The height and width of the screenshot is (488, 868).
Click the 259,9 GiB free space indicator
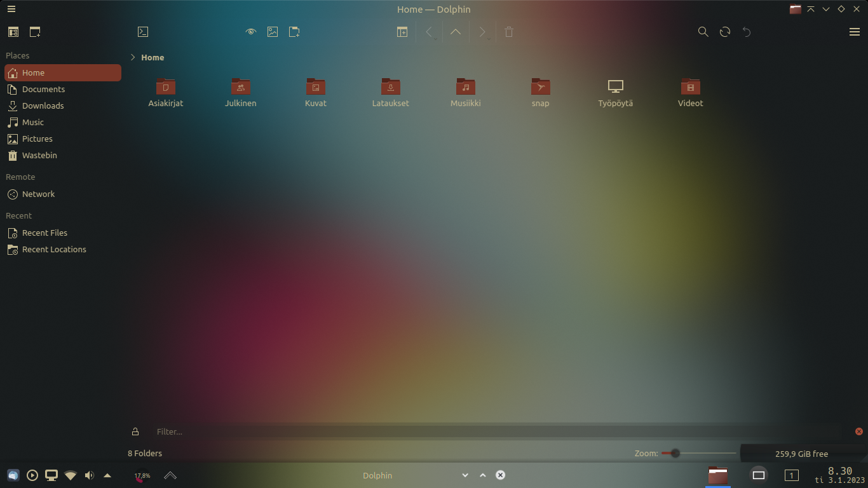(802, 454)
